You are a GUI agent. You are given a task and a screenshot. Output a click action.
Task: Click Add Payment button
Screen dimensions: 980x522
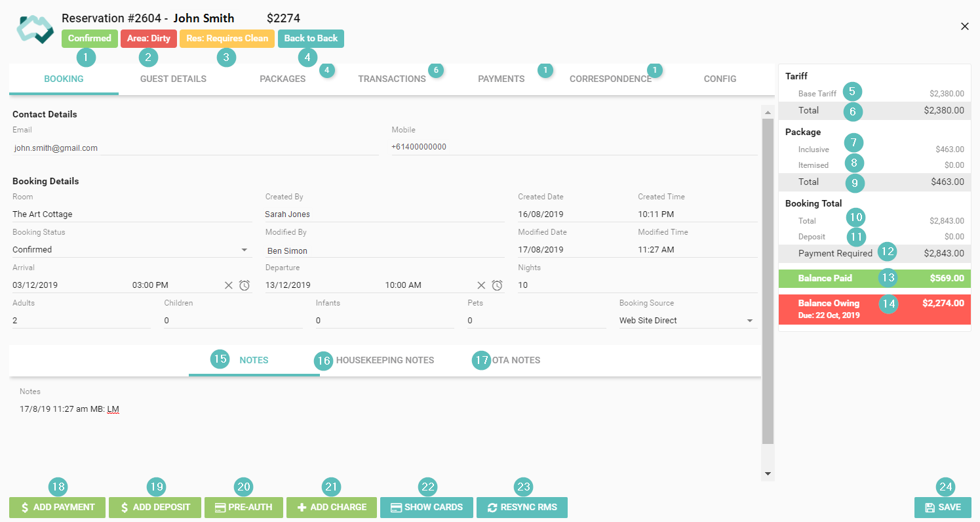point(57,508)
